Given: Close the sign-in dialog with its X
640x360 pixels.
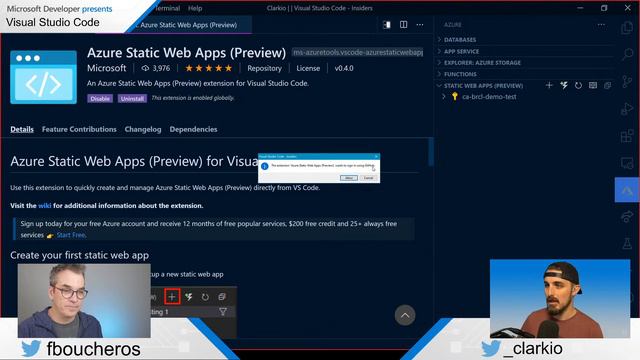Looking at the screenshot, I should coord(376,156).
